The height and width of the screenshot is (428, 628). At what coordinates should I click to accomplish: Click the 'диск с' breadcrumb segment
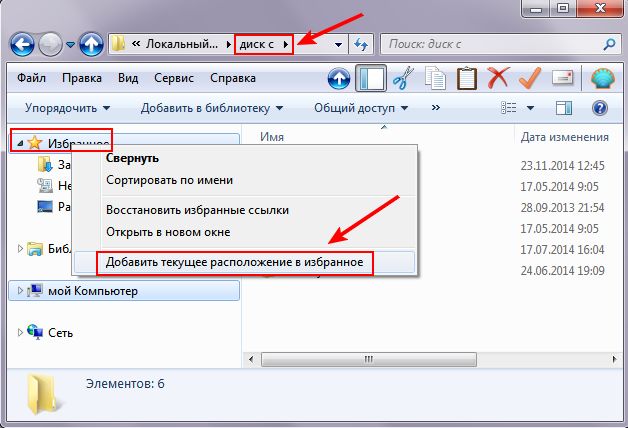[256, 44]
